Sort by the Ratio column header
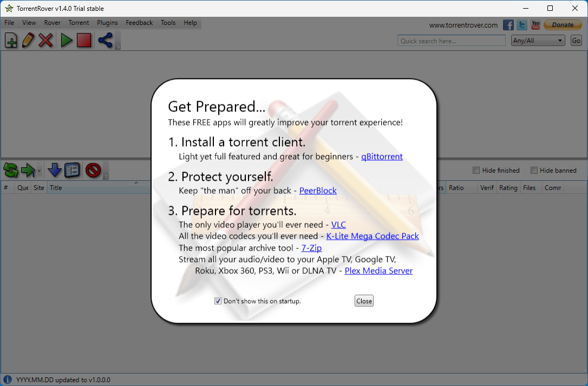 [462, 187]
